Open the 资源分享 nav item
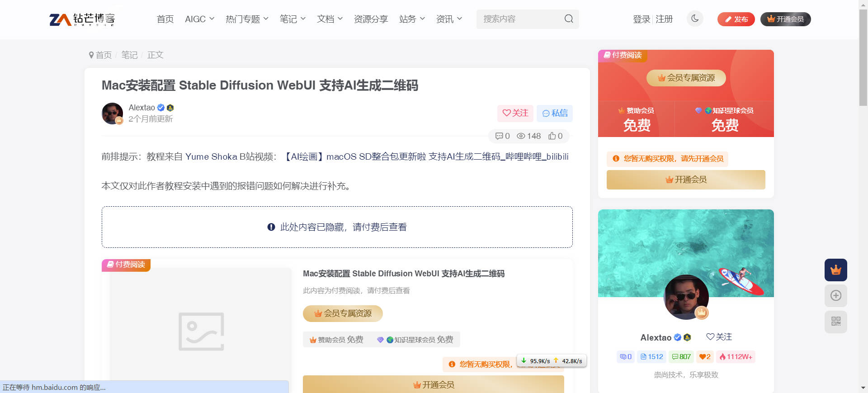The height and width of the screenshot is (393, 868). (371, 19)
